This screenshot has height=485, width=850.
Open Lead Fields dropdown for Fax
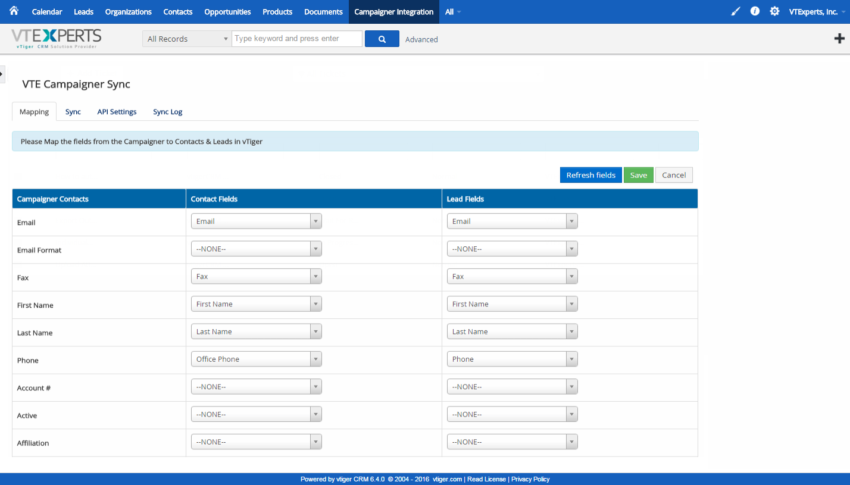(x=512, y=276)
